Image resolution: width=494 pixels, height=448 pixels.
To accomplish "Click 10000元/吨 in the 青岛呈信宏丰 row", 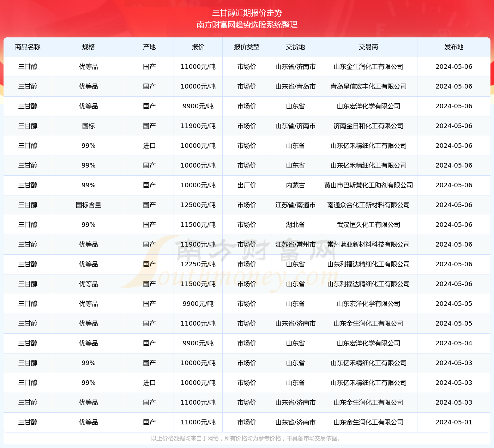I will coord(198,86).
